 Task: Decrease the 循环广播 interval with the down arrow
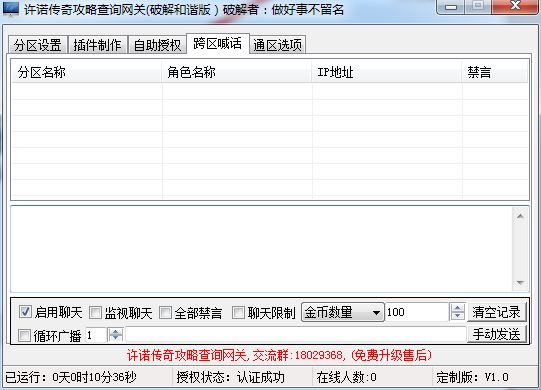(116, 339)
